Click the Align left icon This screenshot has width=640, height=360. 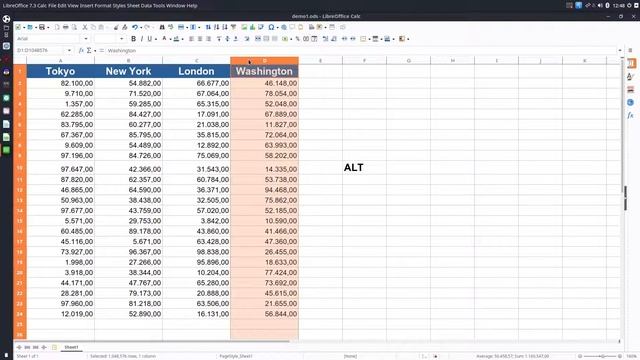pyautogui.click(x=191, y=39)
